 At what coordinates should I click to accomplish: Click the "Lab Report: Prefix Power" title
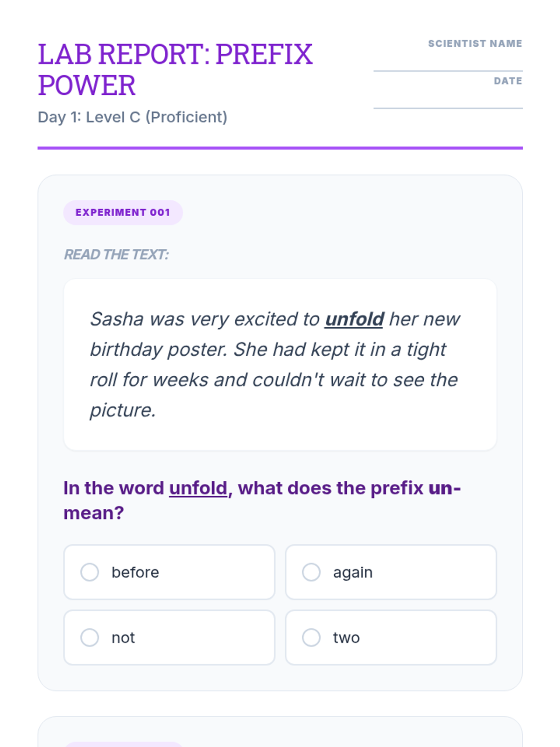(175, 69)
